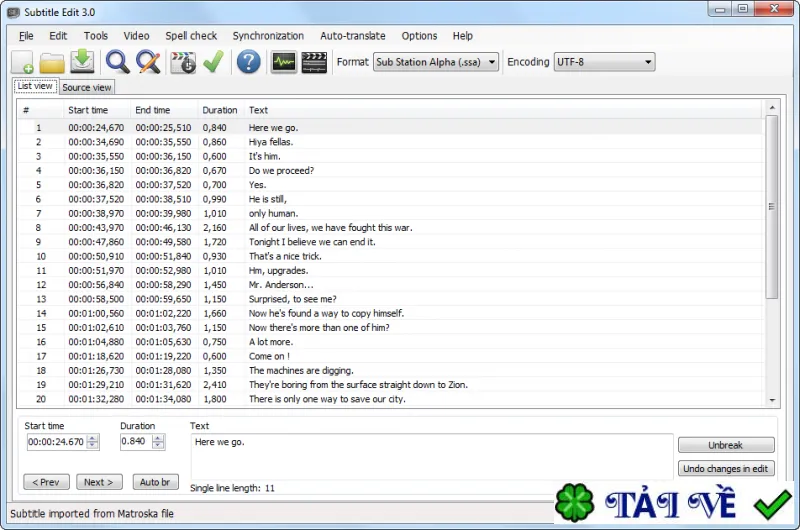The image size is (800, 530).
Task: Select row 'Tonight I believe we can end it.'
Action: pos(390,242)
